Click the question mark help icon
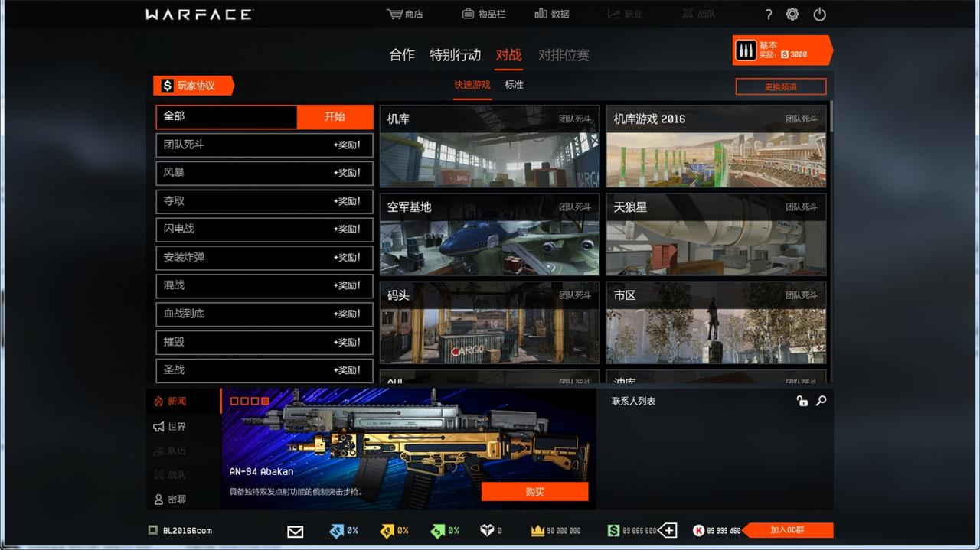Image resolution: width=980 pixels, height=550 pixels. tap(769, 15)
